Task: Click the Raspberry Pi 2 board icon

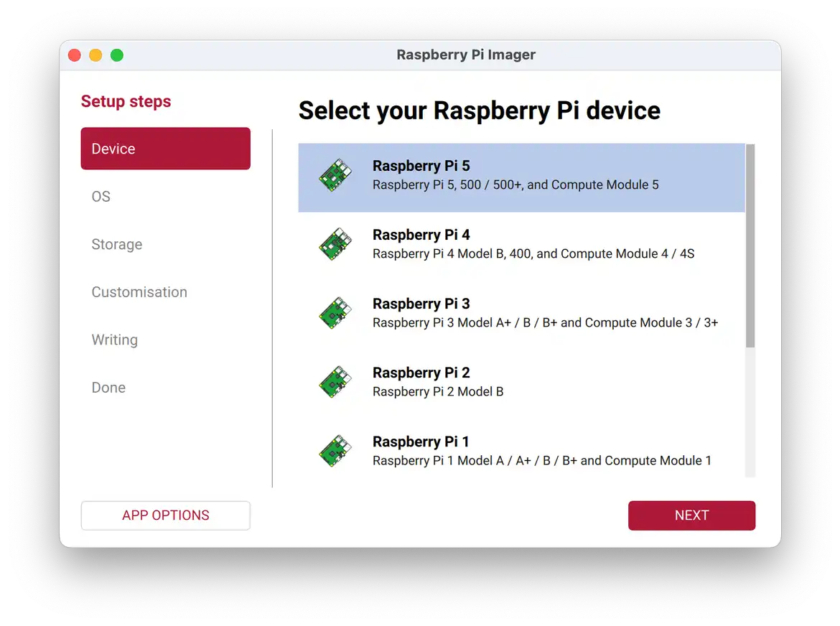Action: tap(335, 382)
